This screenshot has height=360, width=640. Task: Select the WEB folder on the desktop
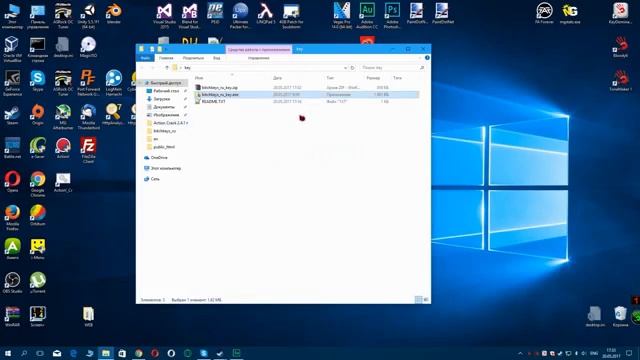[x=88, y=316]
